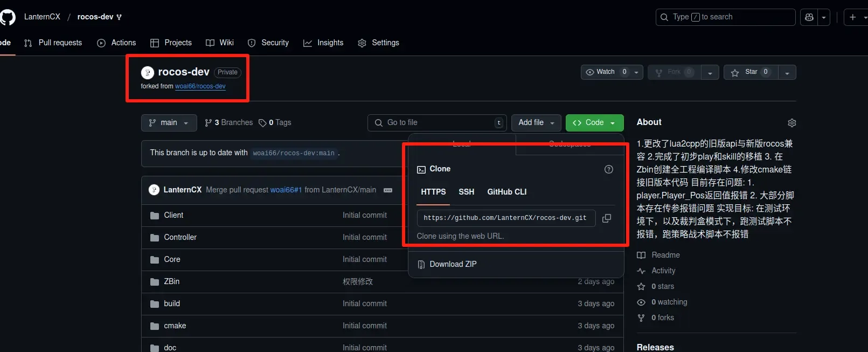The height and width of the screenshot is (352, 868).
Task: View 0 forks link
Action: (663, 318)
